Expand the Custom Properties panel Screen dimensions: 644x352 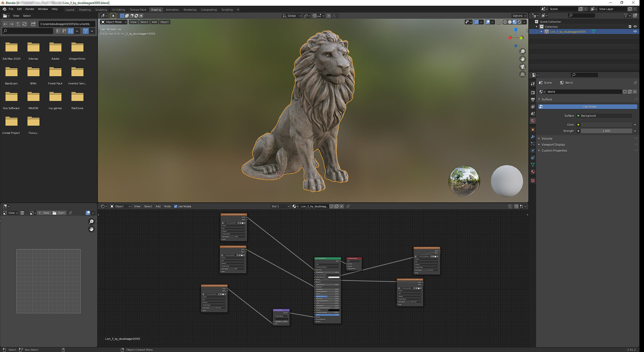tap(554, 150)
